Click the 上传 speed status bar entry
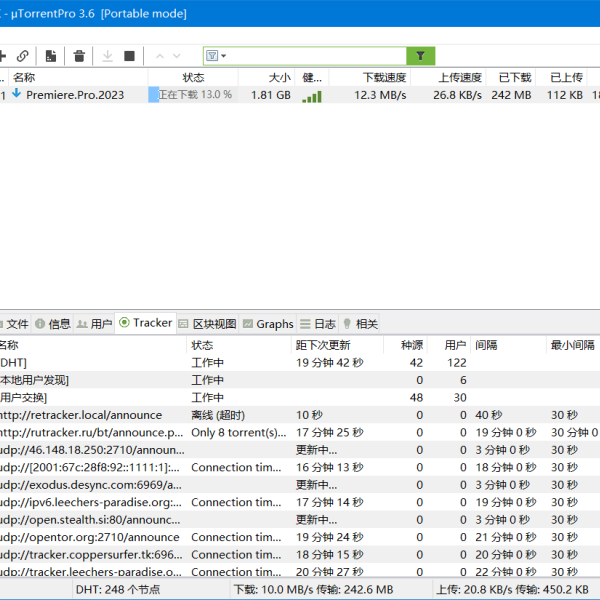This screenshot has width=600, height=600. tap(512, 589)
